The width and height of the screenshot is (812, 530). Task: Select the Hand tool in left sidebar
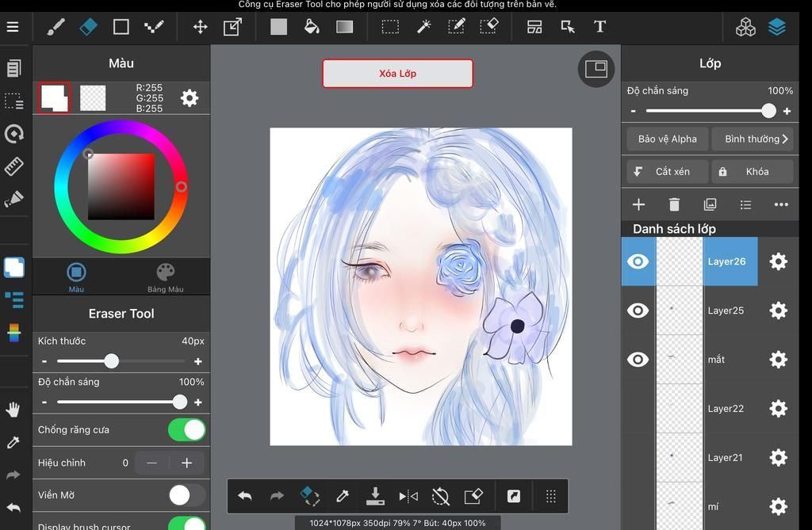(13, 410)
